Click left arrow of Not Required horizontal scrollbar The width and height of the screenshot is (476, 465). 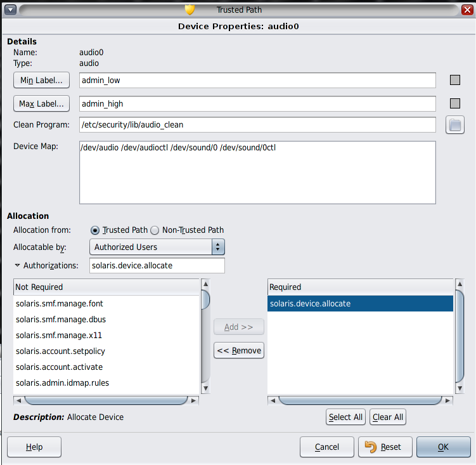pos(18,400)
